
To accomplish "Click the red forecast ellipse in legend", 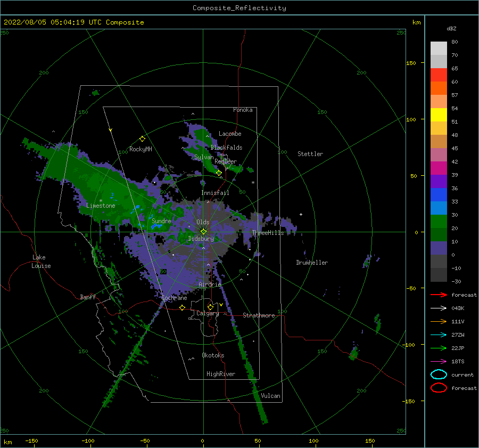I will pos(439,388).
